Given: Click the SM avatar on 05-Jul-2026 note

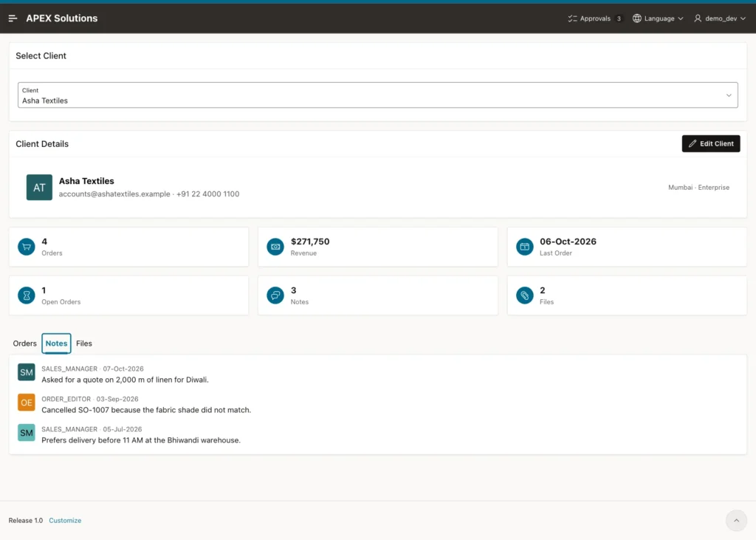Looking at the screenshot, I should click(x=27, y=433).
